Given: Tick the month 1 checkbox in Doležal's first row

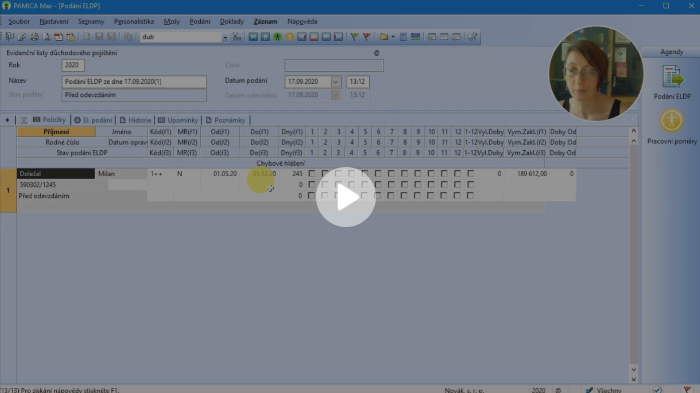Looking at the screenshot, I should 312,173.
